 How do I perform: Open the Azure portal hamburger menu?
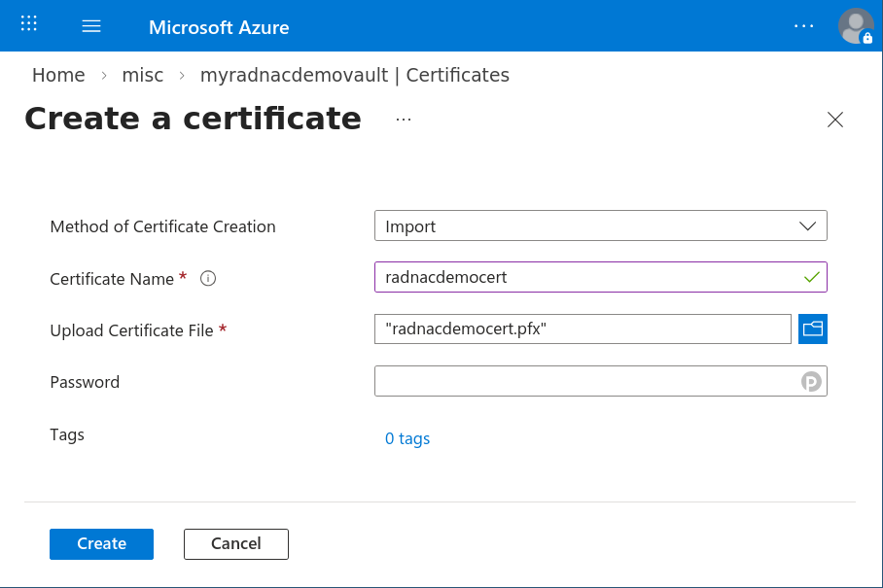pos(91,26)
